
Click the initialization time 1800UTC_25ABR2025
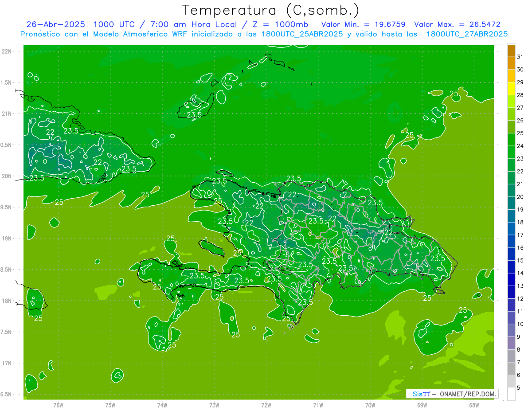click(x=301, y=34)
